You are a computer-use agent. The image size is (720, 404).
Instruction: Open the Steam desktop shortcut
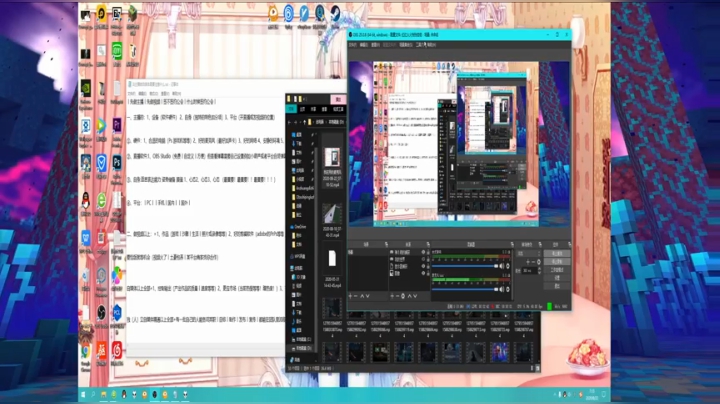[335, 13]
